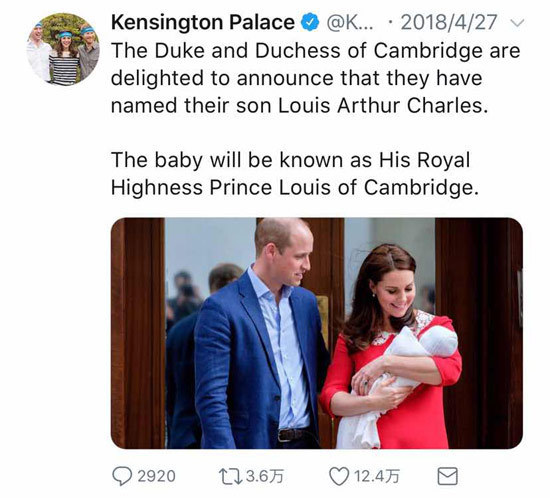
Task: Click the 'His Royal Highness Prince Louis' paragraph
Action: tap(295, 174)
